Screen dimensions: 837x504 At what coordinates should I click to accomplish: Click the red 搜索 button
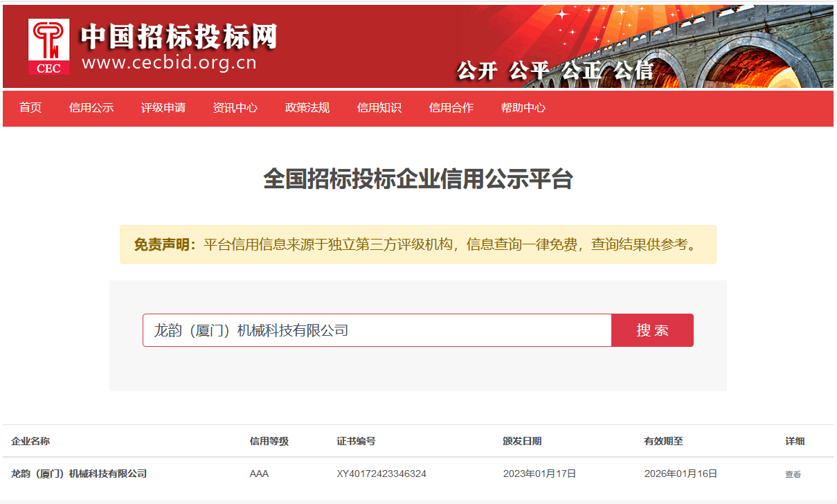click(652, 330)
